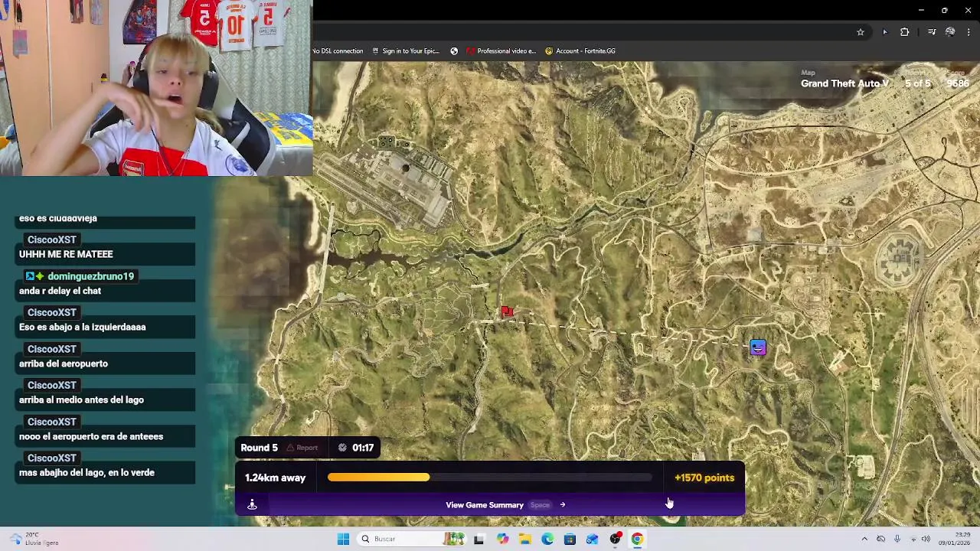Open Copilot from the taskbar
The image size is (980, 551).
click(502, 539)
